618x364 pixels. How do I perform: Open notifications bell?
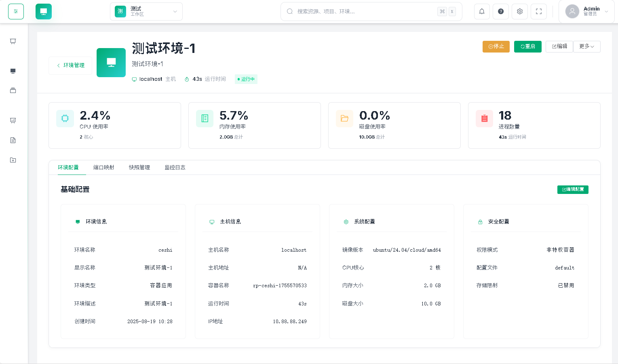482,11
